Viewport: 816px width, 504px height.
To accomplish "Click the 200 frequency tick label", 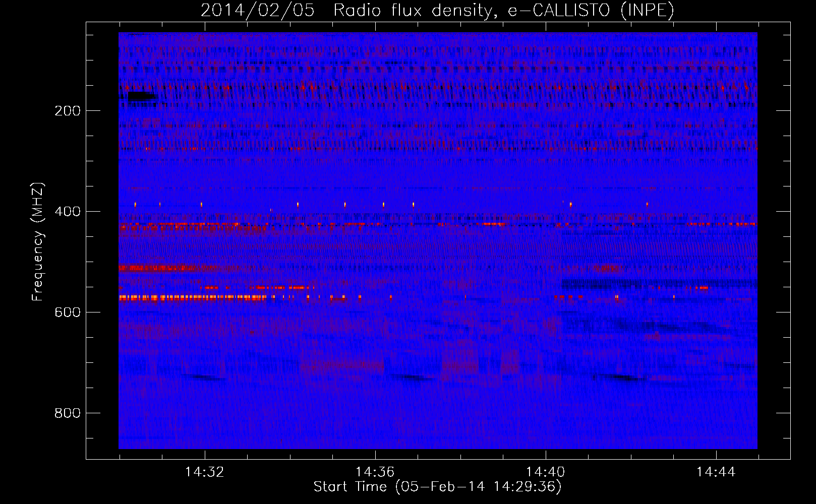I will [x=68, y=111].
